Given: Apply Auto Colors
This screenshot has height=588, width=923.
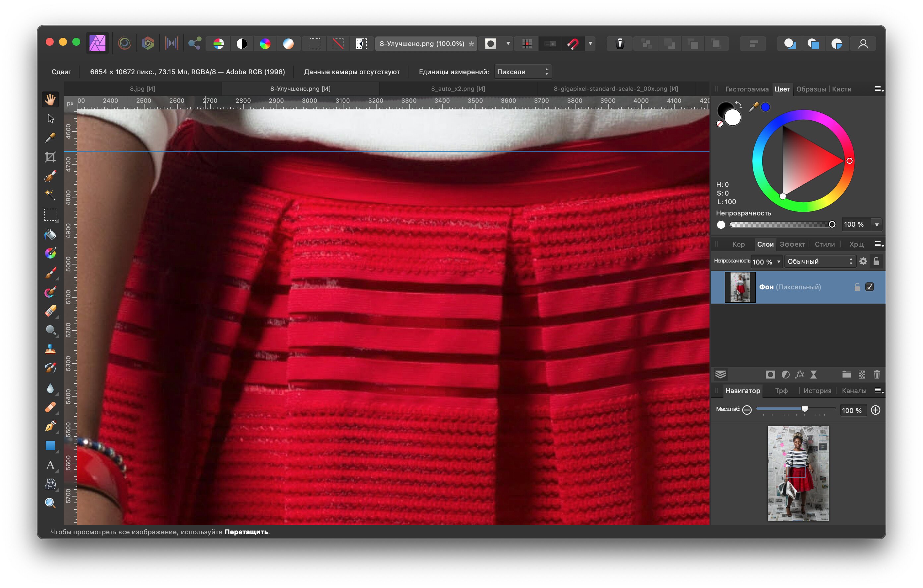Looking at the screenshot, I should pos(265,44).
